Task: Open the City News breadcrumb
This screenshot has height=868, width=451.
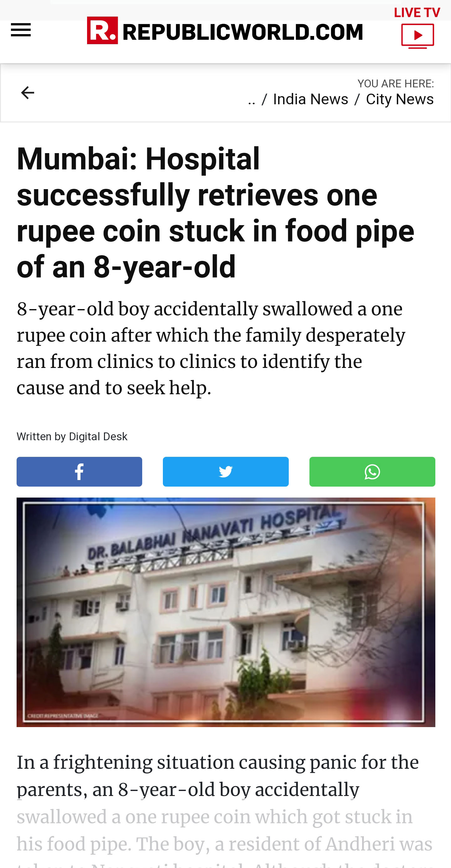Action: (400, 99)
